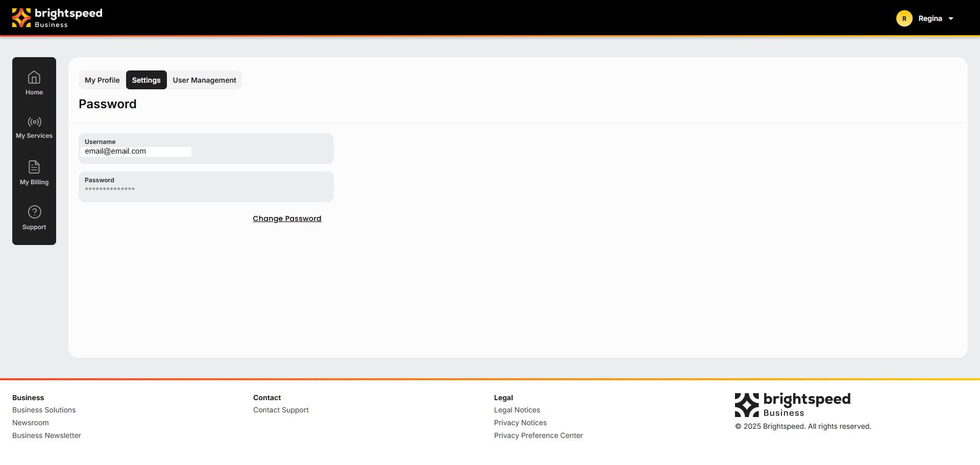Screen dimensions: 980x465
Task: Click the yellow R user avatar
Action: tap(904, 18)
